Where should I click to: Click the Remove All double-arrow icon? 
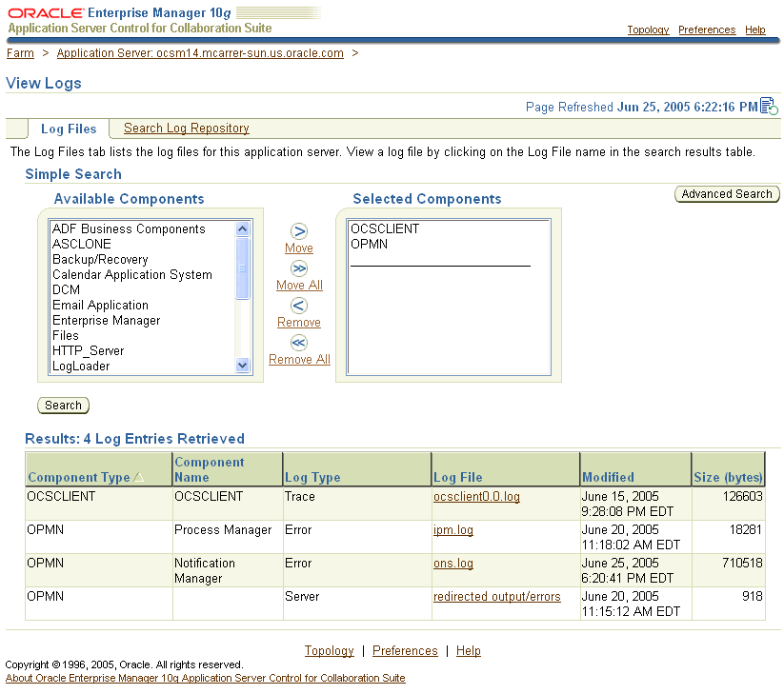(x=298, y=343)
